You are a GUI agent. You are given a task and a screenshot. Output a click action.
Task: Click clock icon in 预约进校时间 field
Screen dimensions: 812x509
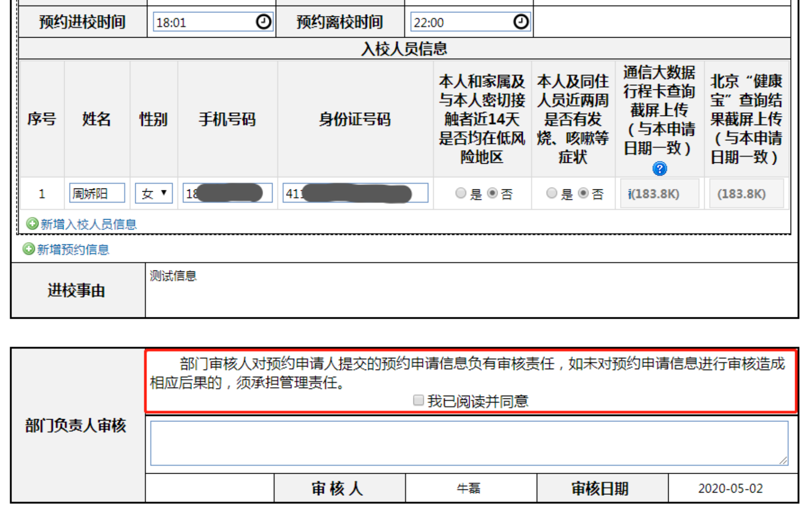(263, 22)
